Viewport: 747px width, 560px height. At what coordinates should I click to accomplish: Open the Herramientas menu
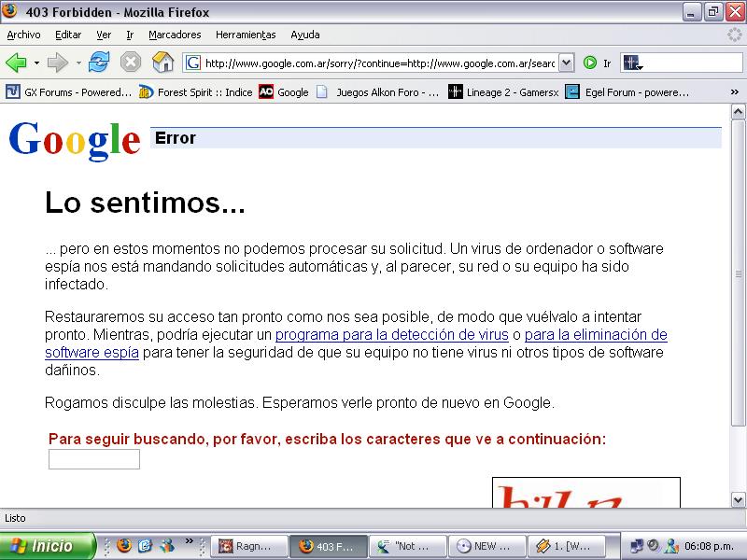tap(246, 35)
